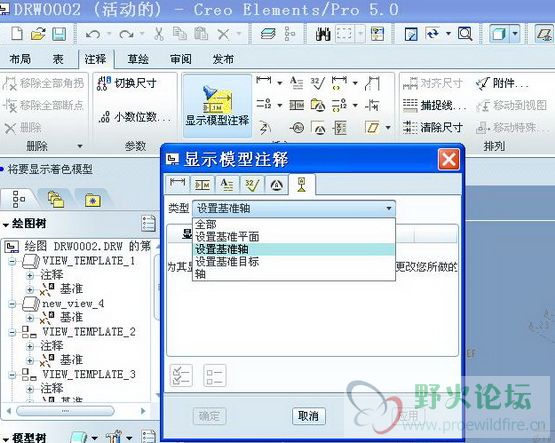Select the symbols tab in dialog
The width and height of the screenshot is (555, 443).
(x=276, y=184)
